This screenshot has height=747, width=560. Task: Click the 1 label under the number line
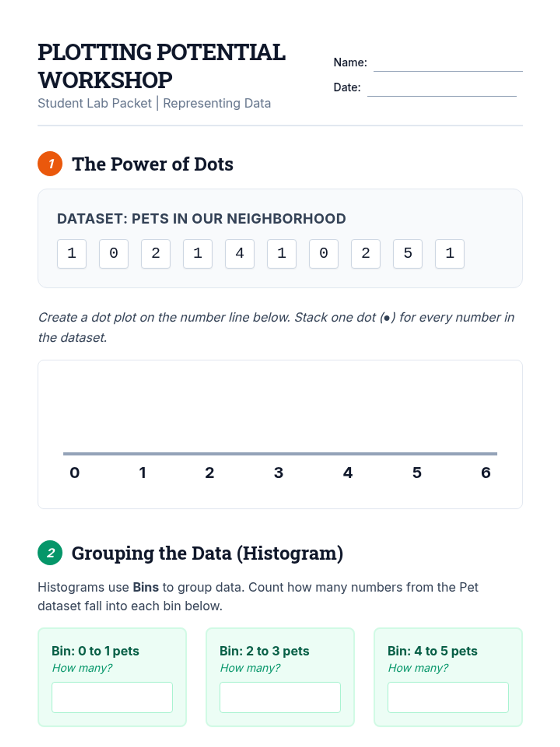[143, 472]
